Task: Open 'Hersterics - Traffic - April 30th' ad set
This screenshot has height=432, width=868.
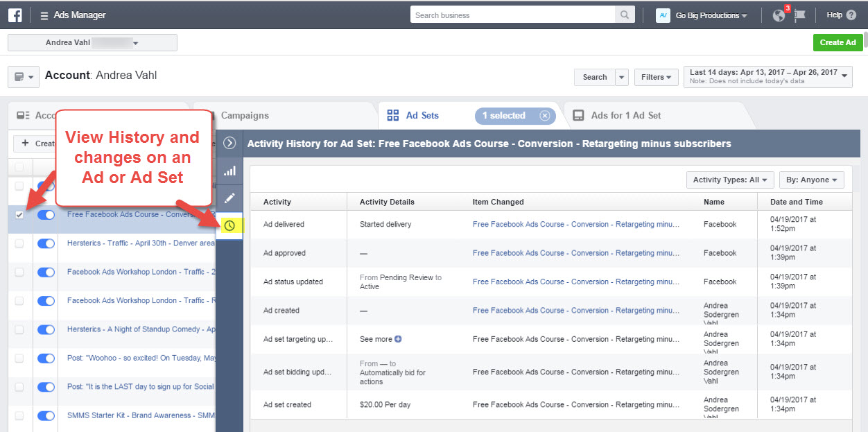Action: pos(141,243)
